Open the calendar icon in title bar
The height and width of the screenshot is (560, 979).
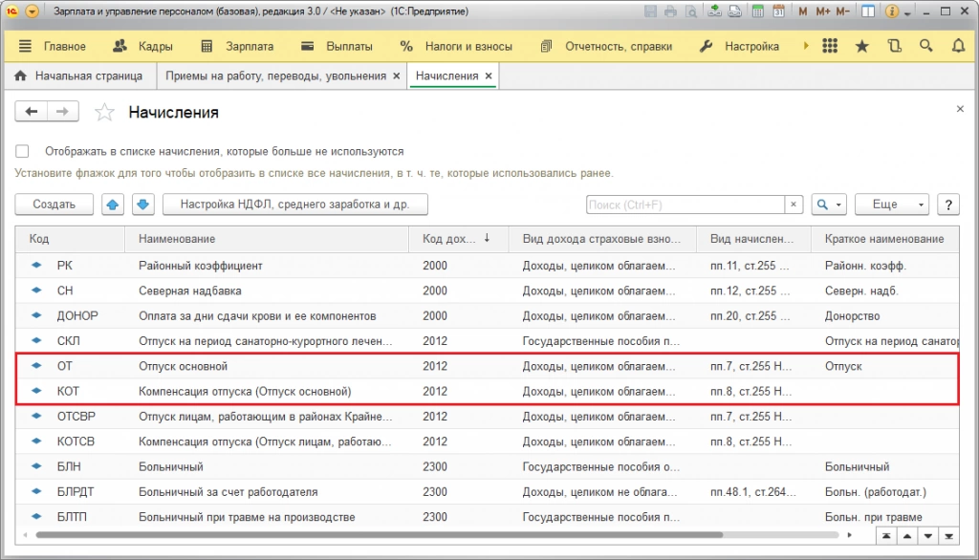pyautogui.click(x=777, y=12)
